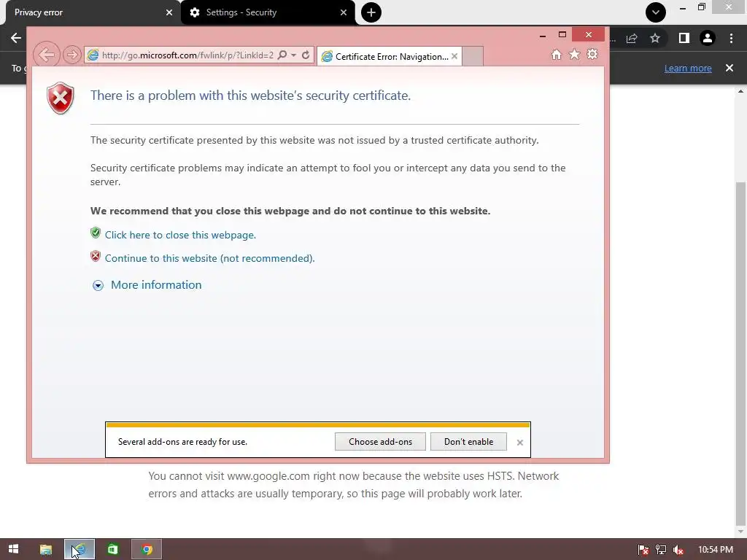Image resolution: width=747 pixels, height=560 pixels.
Task: Expand More information section
Action: (147, 285)
